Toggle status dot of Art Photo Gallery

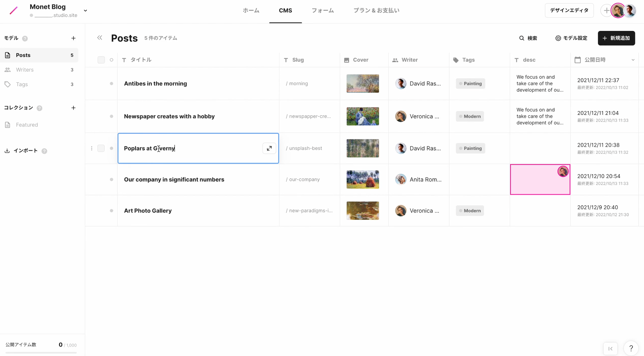(112, 211)
